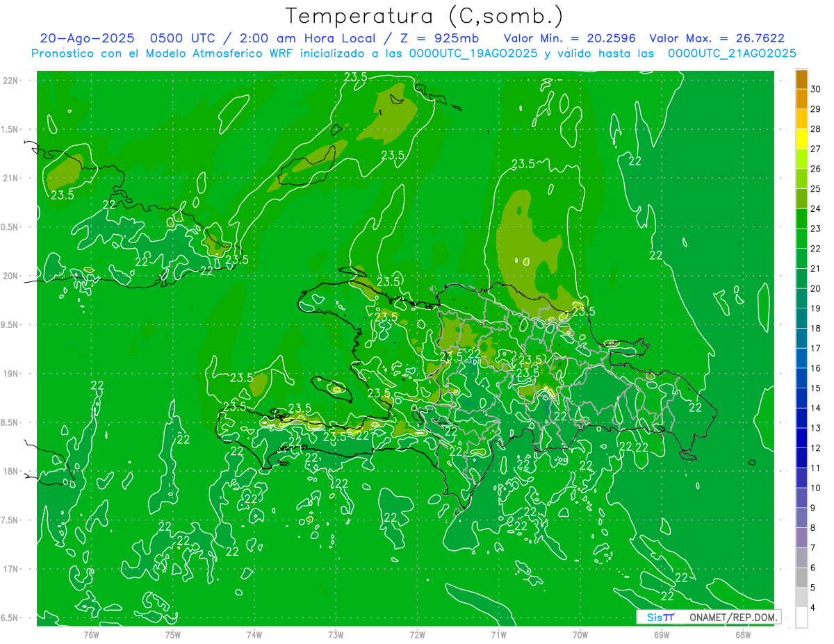Click the '20N' latitude axis label
Viewport: 834px width, 644px height.
coord(11,276)
